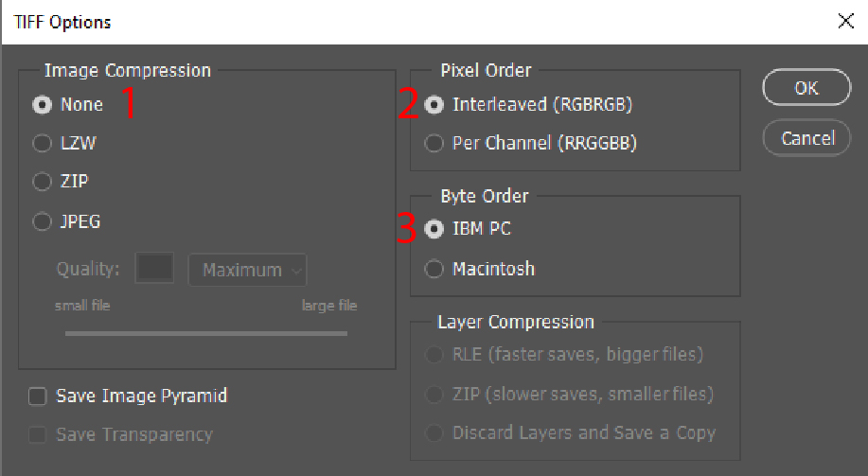Viewport: 868px width, 476px height.
Task: Enable Save Image Pyramid checkbox
Action: [38, 397]
